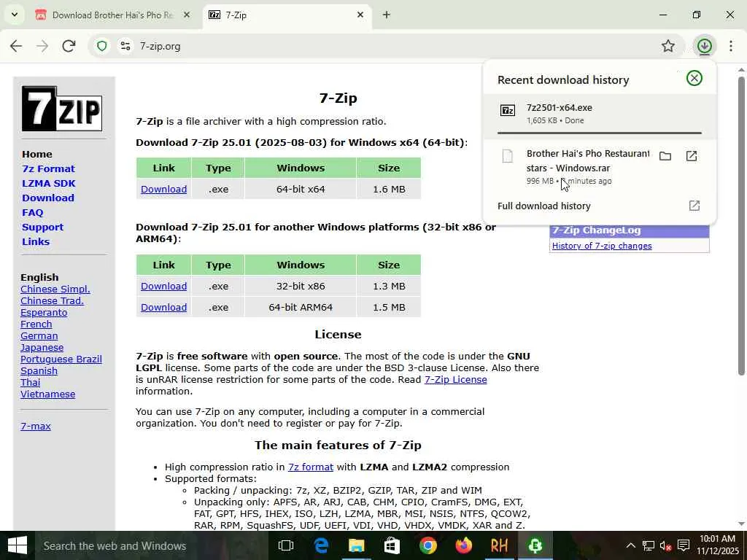Close the Brother Hai's Pho tab

pos(187,15)
